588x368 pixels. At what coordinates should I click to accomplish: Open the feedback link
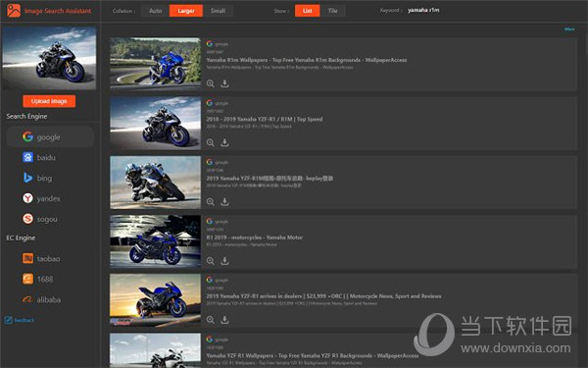tap(20, 320)
